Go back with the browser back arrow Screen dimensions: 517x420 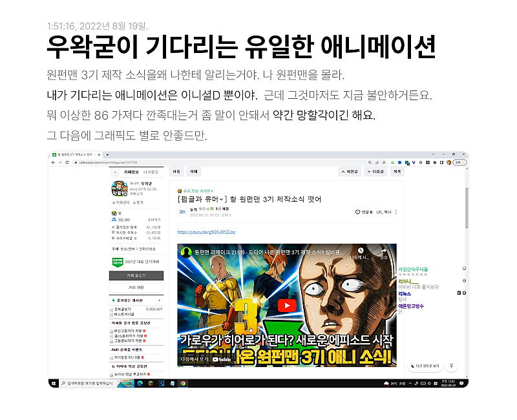[x=54, y=163]
